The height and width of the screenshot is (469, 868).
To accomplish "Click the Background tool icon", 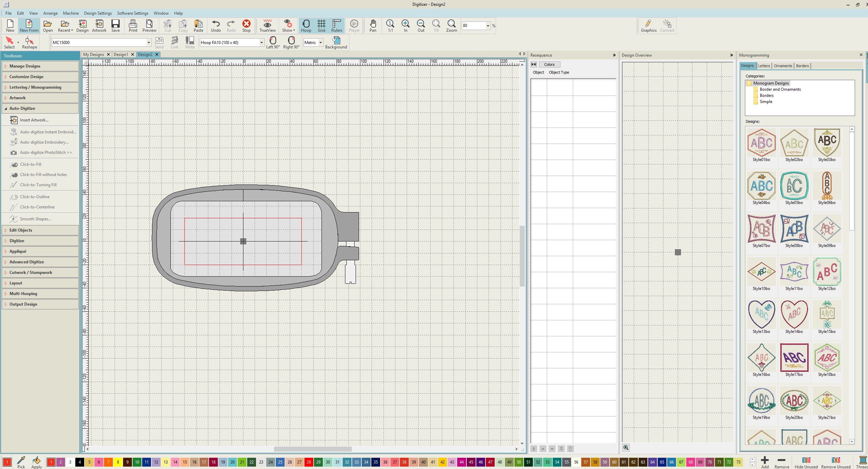I will (x=336, y=43).
